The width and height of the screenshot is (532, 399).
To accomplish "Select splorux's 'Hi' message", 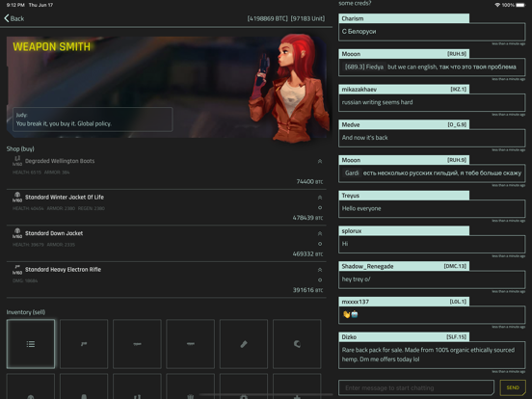I will [x=432, y=244].
